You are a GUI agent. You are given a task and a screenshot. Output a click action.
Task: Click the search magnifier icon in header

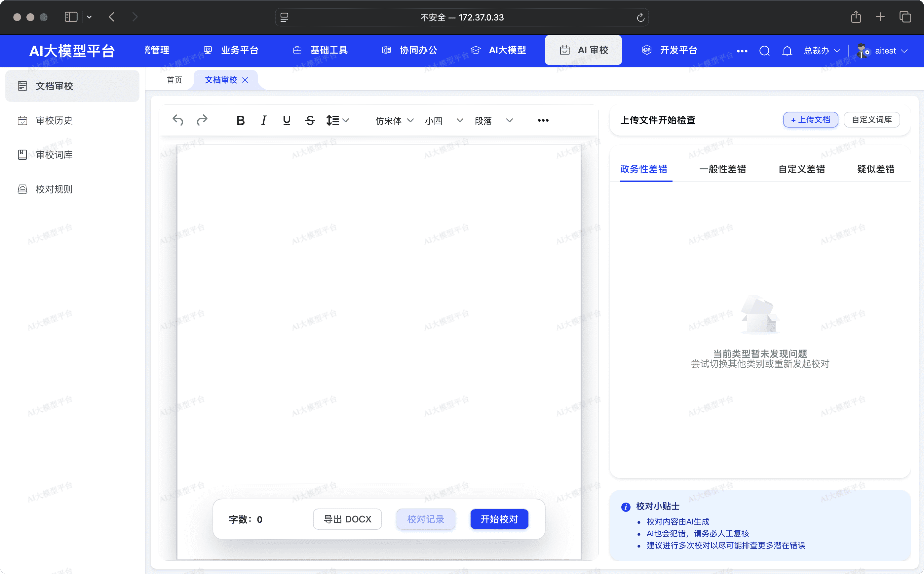(764, 51)
